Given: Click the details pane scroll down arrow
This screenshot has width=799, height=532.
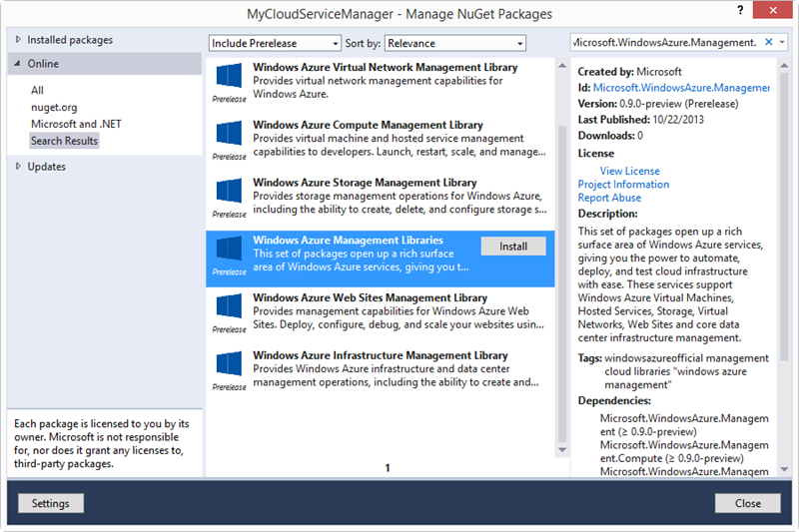Looking at the screenshot, I should (x=784, y=469).
